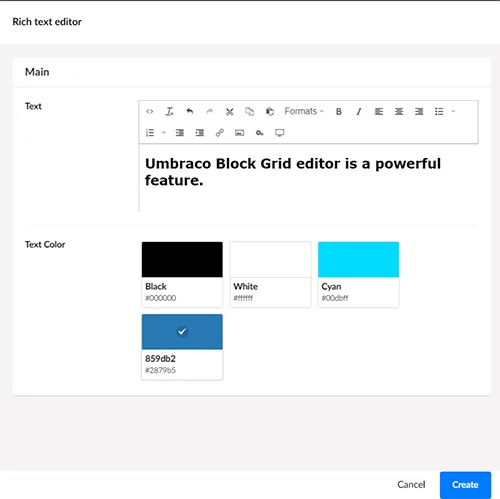Image resolution: width=500 pixels, height=499 pixels.
Task: Expand the numbered list style arrow
Action: [164, 133]
